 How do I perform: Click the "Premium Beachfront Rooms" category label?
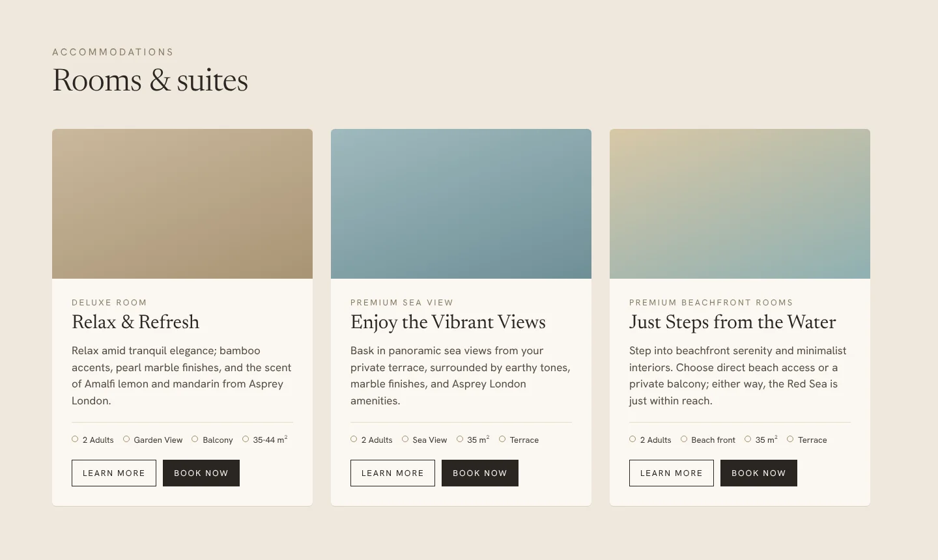(711, 302)
